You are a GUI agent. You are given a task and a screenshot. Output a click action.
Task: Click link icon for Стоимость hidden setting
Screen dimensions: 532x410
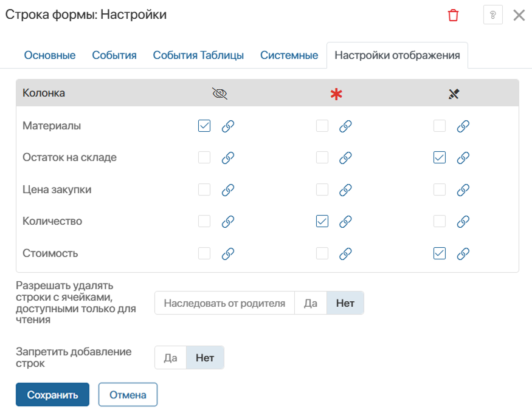point(228,253)
